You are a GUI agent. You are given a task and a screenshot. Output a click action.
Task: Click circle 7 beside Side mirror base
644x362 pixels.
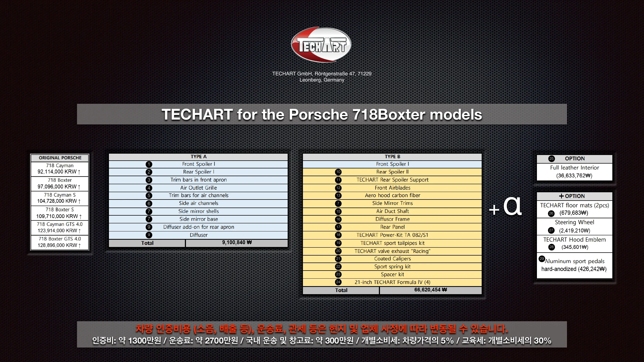149,219
